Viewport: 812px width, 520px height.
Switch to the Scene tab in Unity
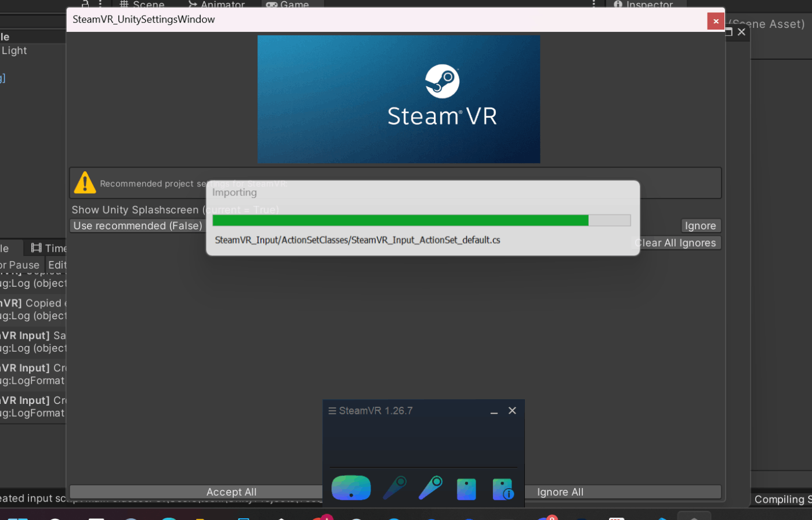[x=142, y=5]
